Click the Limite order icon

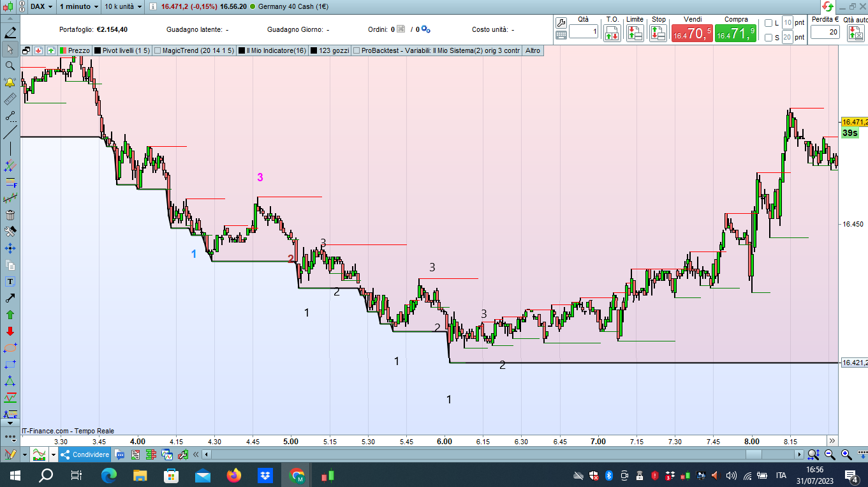[635, 34]
